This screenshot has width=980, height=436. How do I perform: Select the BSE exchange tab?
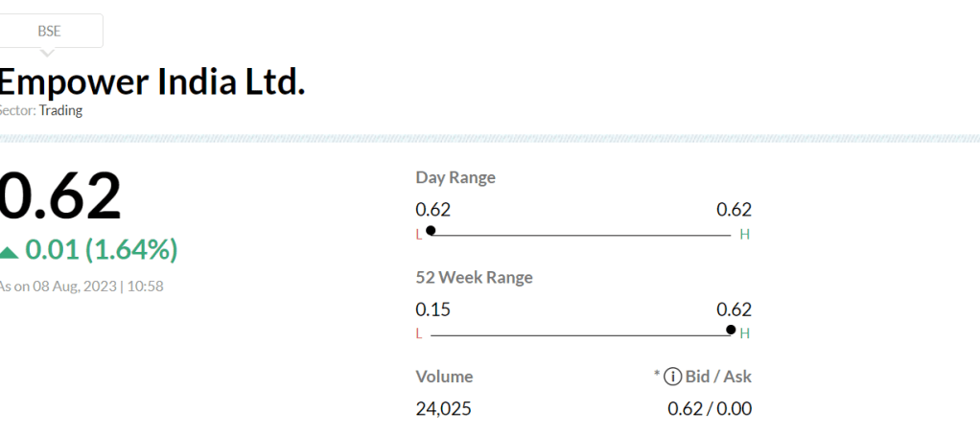[49, 31]
